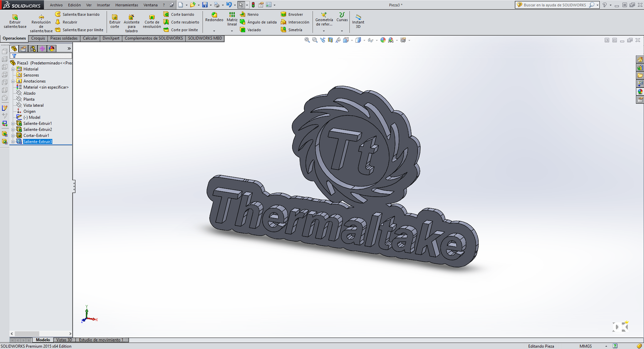This screenshot has width=644, height=349.
Task: Open Vistas 3D bottom tab
Action: tap(64, 340)
